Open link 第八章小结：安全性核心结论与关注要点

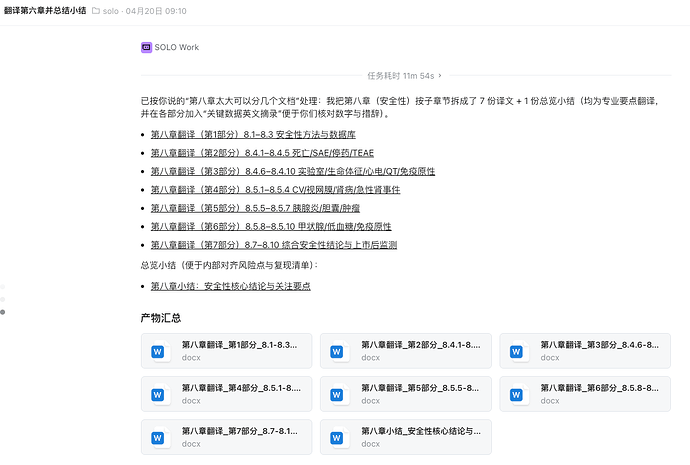coord(231,286)
